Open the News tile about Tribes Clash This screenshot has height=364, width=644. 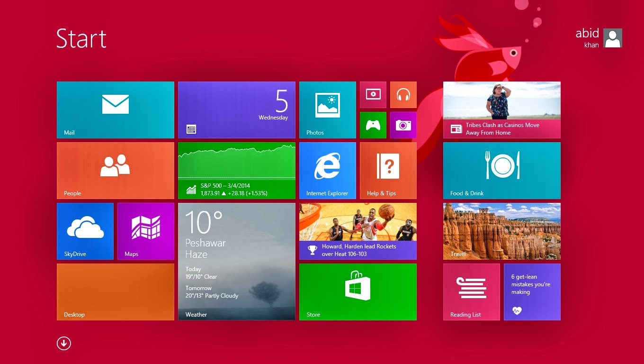[x=502, y=110]
